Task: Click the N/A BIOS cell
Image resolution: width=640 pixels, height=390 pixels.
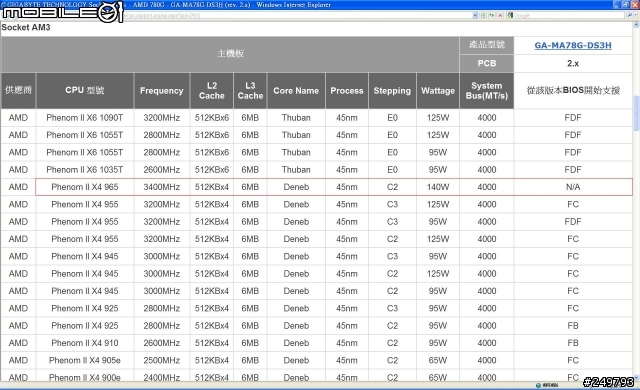Action: [x=573, y=187]
